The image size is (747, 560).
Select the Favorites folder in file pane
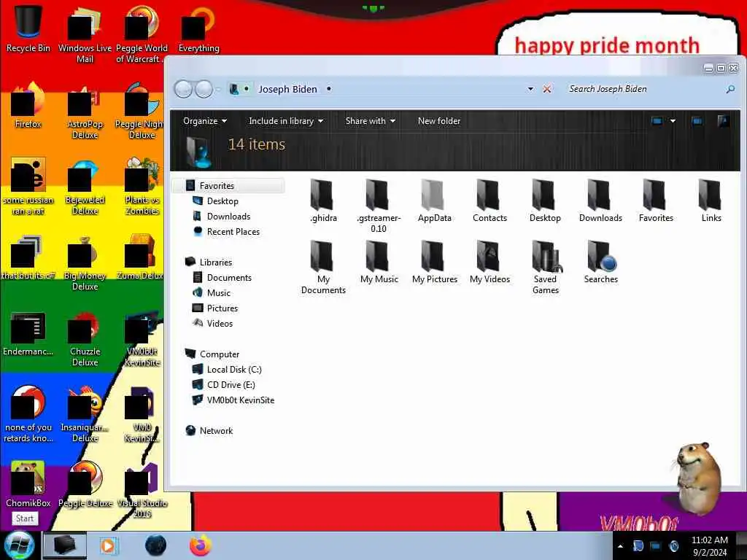click(x=656, y=201)
